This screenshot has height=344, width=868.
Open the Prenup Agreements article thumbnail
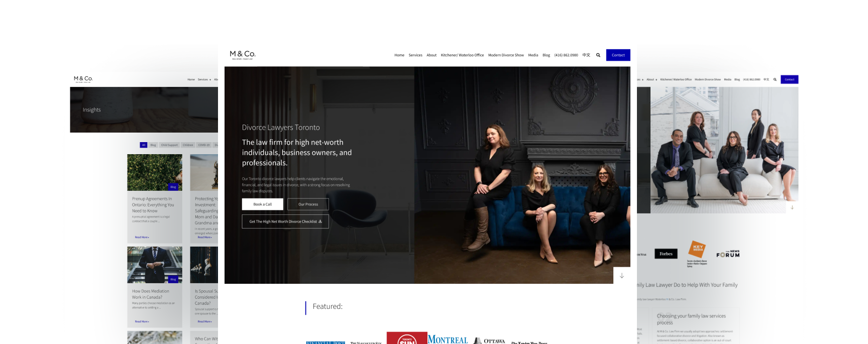point(155,172)
